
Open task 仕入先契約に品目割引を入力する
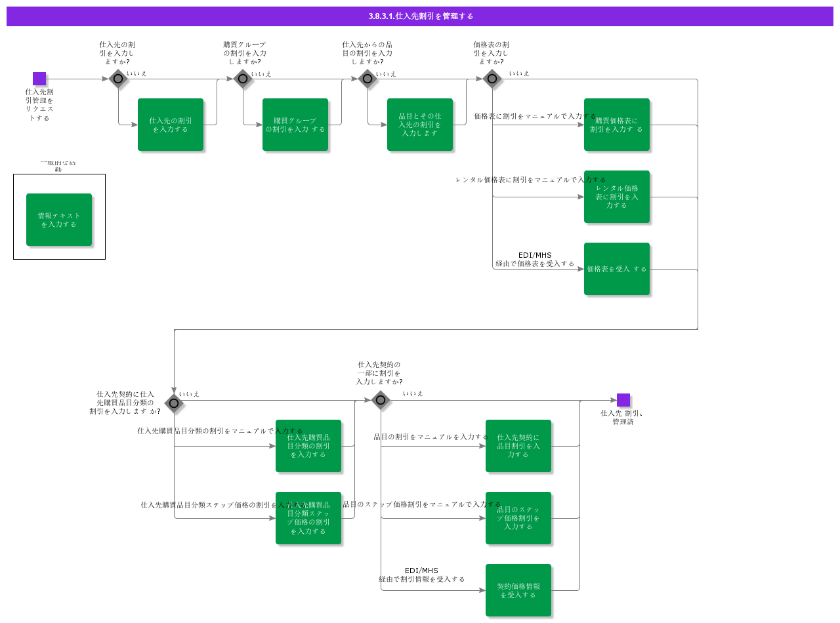(x=518, y=446)
